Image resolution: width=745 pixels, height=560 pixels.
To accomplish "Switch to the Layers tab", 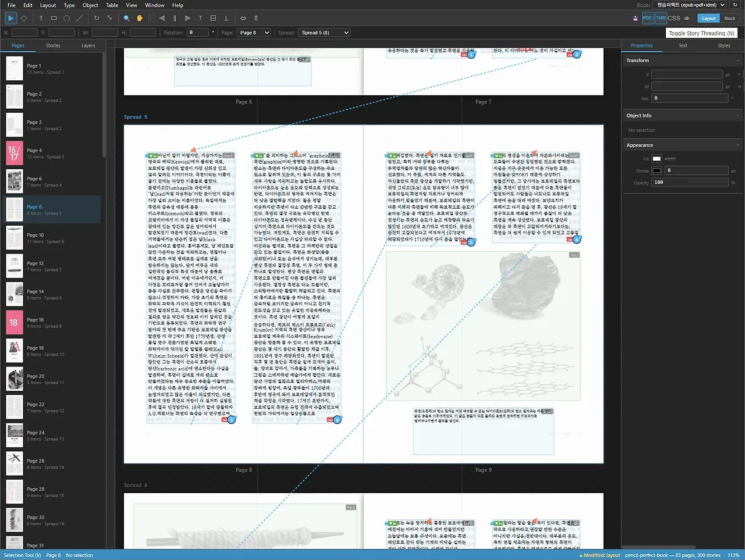I will pyautogui.click(x=88, y=45).
